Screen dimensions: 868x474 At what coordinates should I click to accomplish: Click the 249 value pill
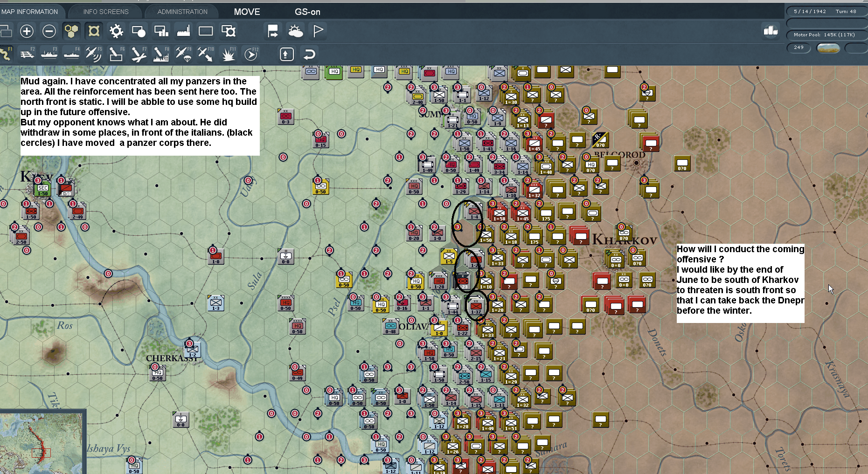[799, 48]
